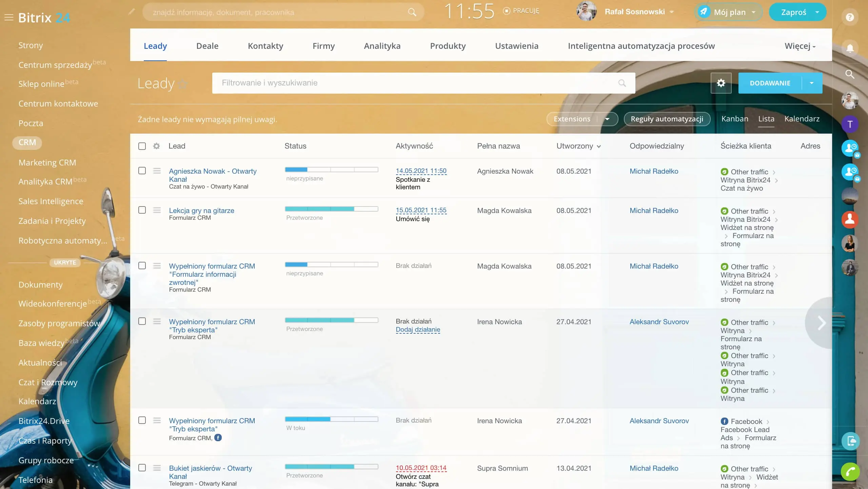Select the Agnieszka Nowak lead checkbox
The image size is (868, 489).
coord(142,171)
